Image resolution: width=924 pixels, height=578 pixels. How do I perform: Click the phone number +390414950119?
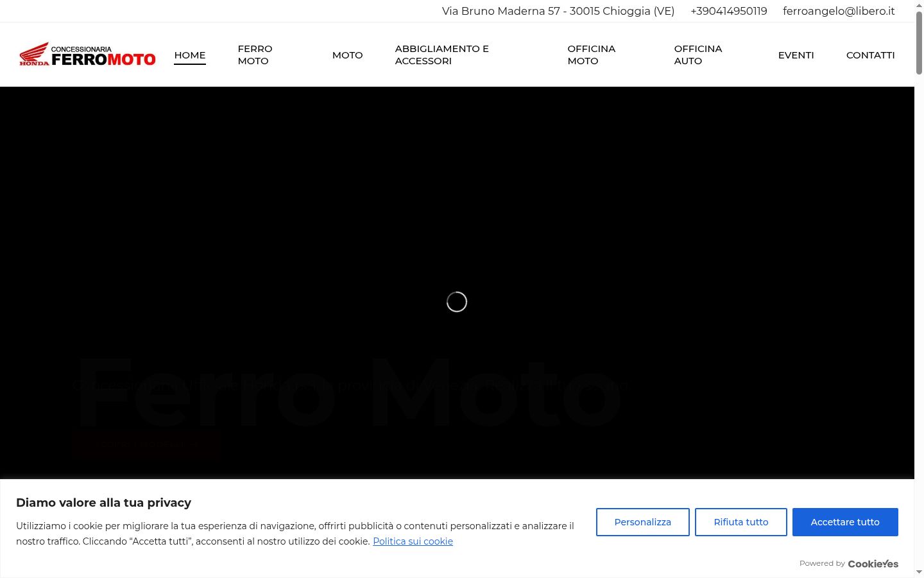click(x=729, y=11)
